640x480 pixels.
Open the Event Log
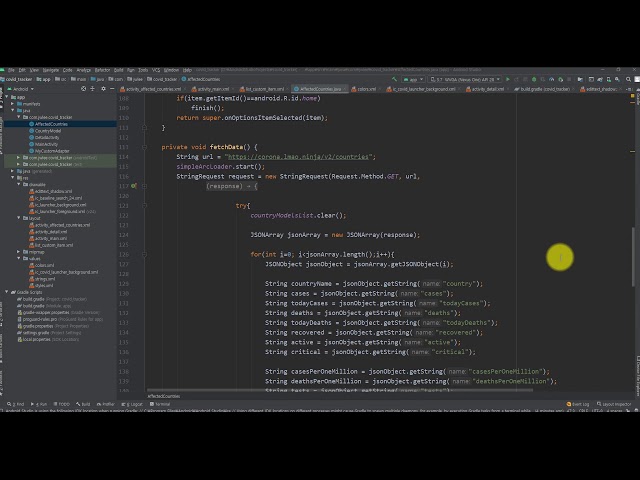point(578,404)
